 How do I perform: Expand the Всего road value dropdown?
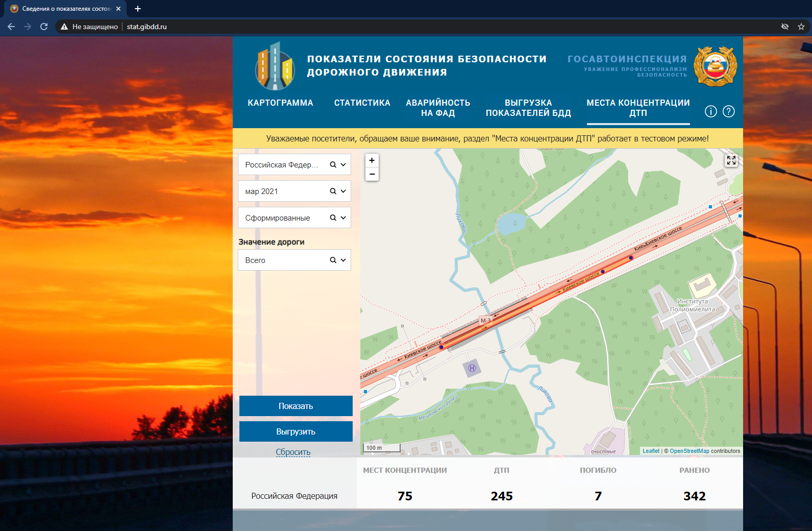(x=343, y=260)
